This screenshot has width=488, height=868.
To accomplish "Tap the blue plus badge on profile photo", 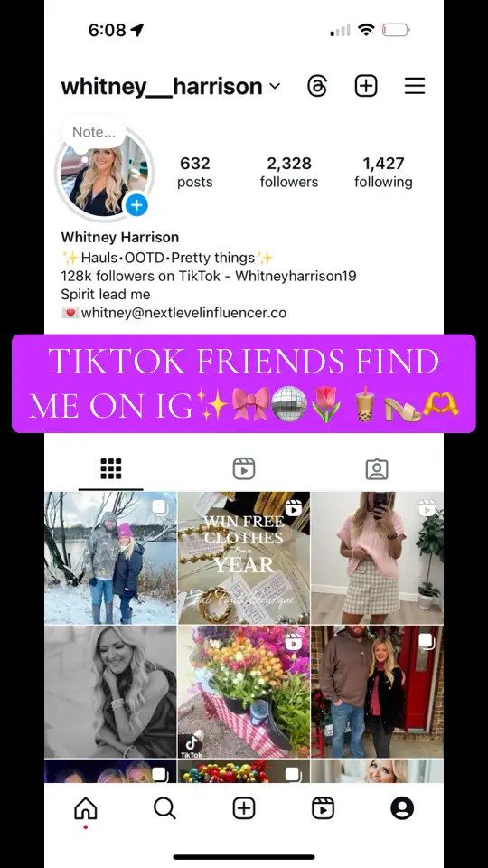I will coord(136,206).
